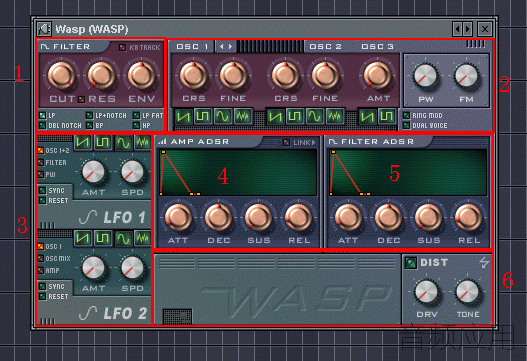Choose square waveform for OSC 3

pyautogui.click(x=387, y=117)
